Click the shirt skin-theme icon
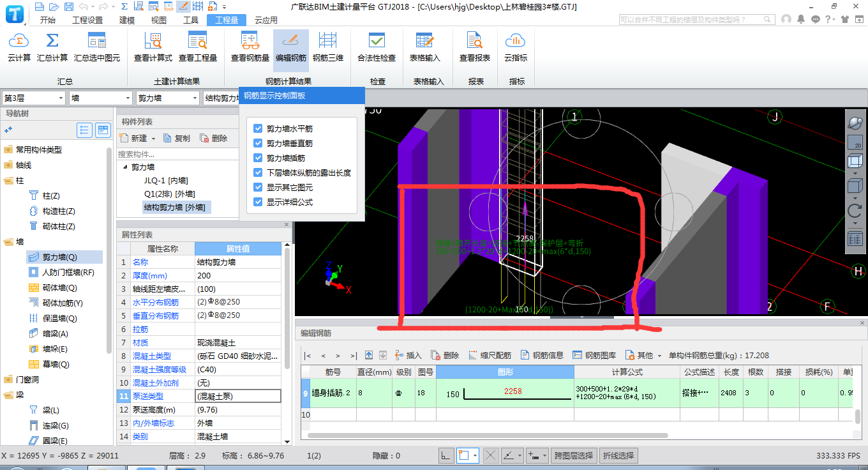The width and height of the screenshot is (868, 470). click(x=845, y=20)
